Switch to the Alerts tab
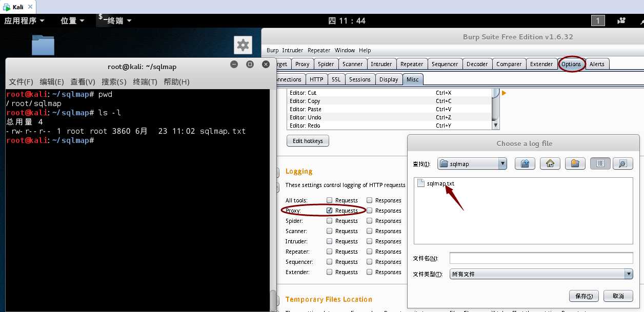644x312 pixels. (x=597, y=64)
